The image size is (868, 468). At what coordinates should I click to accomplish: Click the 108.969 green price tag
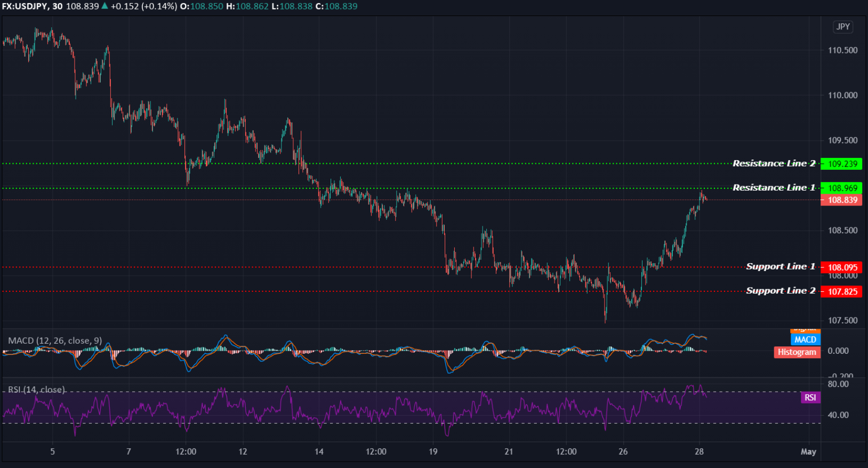[841, 188]
